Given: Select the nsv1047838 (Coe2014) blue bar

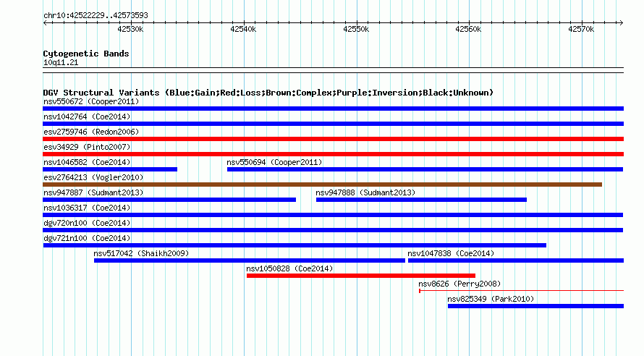Looking at the screenshot, I should (x=516, y=260).
